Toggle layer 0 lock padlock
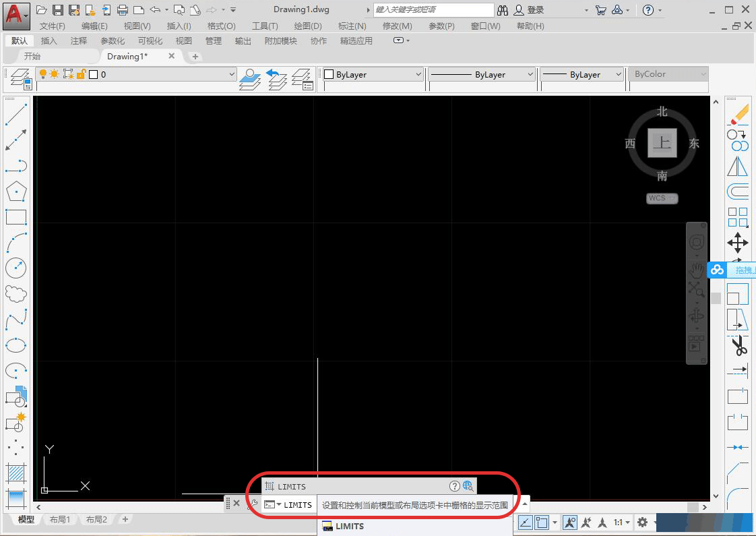This screenshot has width=756, height=536. point(81,73)
